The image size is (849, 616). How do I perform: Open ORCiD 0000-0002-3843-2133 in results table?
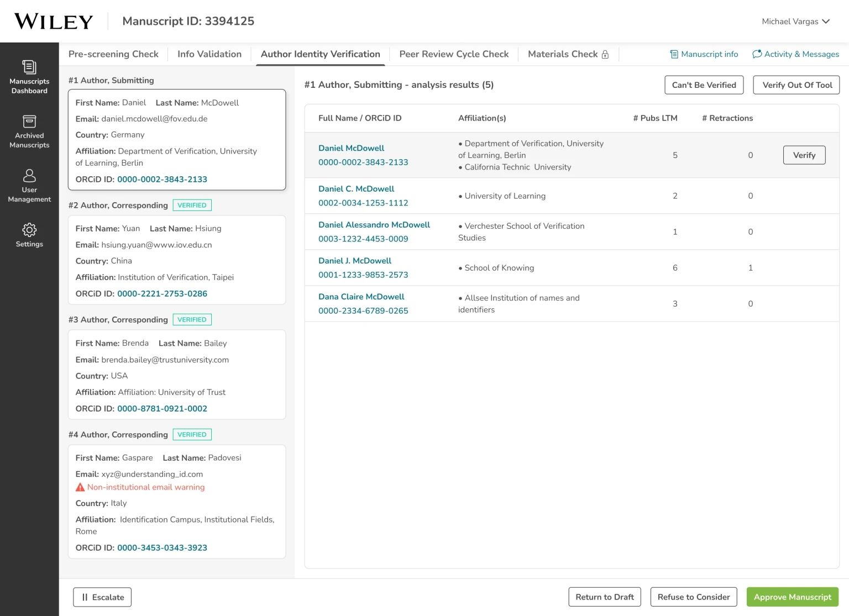pyautogui.click(x=363, y=162)
